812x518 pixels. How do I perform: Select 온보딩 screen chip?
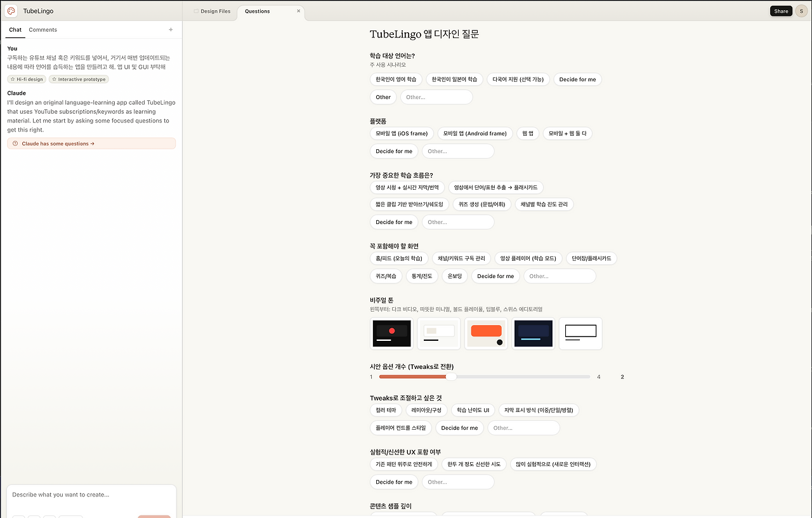[x=455, y=276]
